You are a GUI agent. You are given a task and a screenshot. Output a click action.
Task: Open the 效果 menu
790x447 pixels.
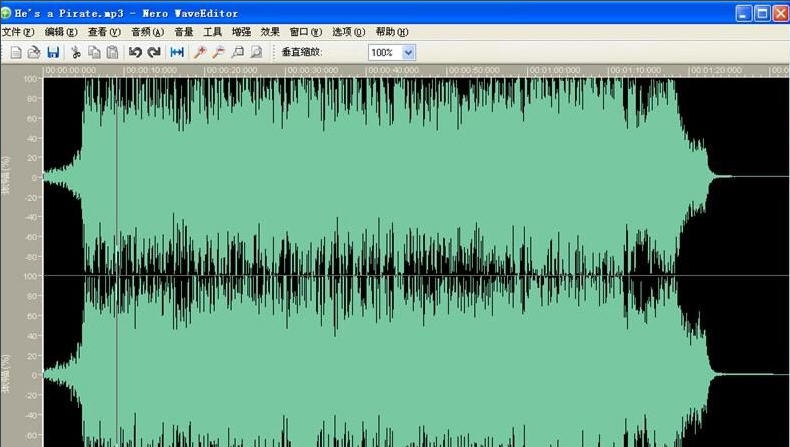tap(270, 32)
